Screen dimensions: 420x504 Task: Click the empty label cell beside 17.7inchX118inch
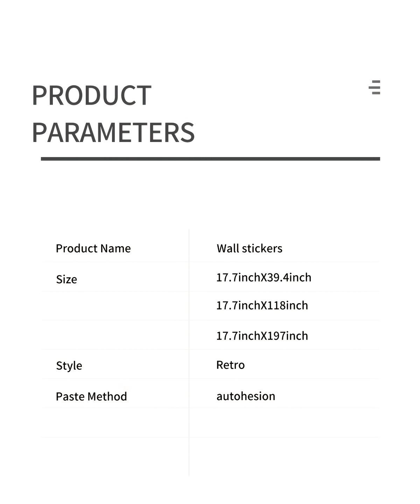tap(115, 306)
